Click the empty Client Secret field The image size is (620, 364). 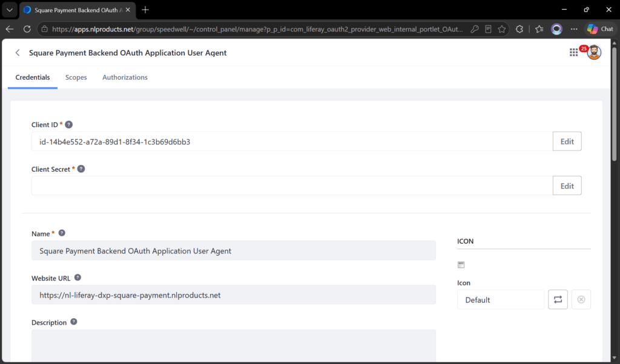[x=292, y=186]
